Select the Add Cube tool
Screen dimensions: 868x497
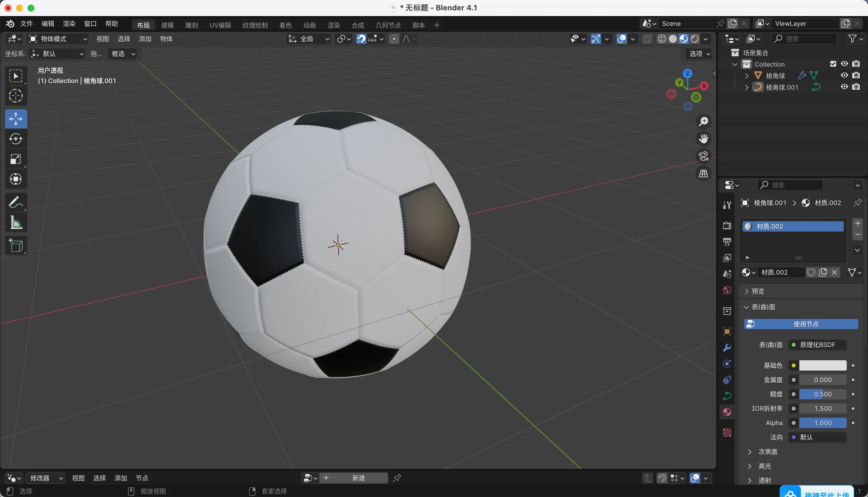pyautogui.click(x=16, y=245)
